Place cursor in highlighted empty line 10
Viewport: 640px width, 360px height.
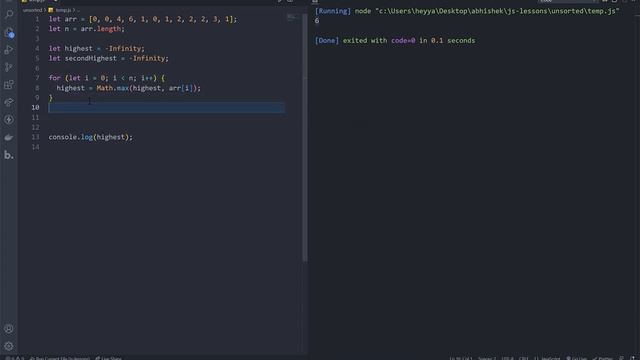click(167, 107)
